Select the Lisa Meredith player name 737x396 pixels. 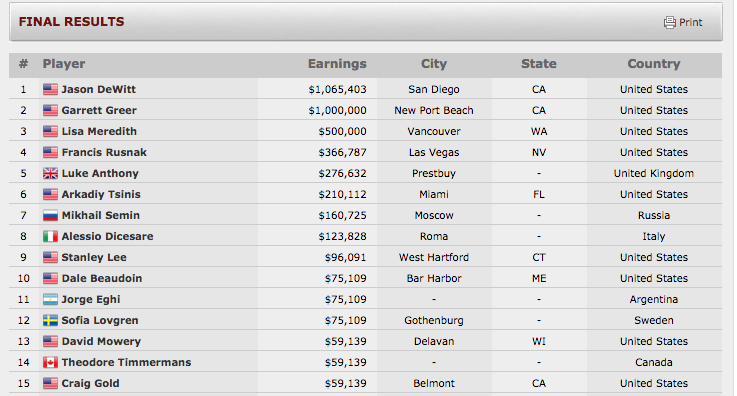coord(99,132)
